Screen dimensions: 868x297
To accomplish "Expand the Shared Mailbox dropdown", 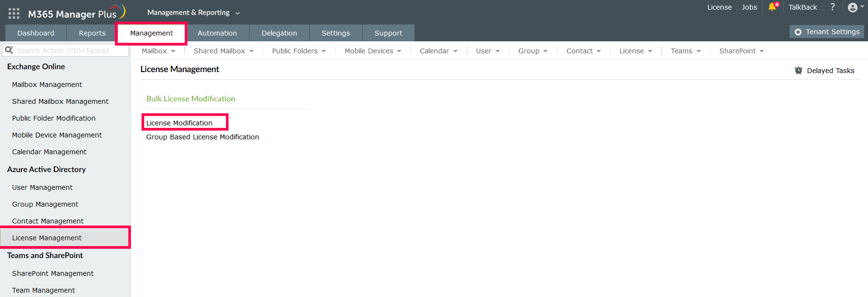I will [224, 50].
